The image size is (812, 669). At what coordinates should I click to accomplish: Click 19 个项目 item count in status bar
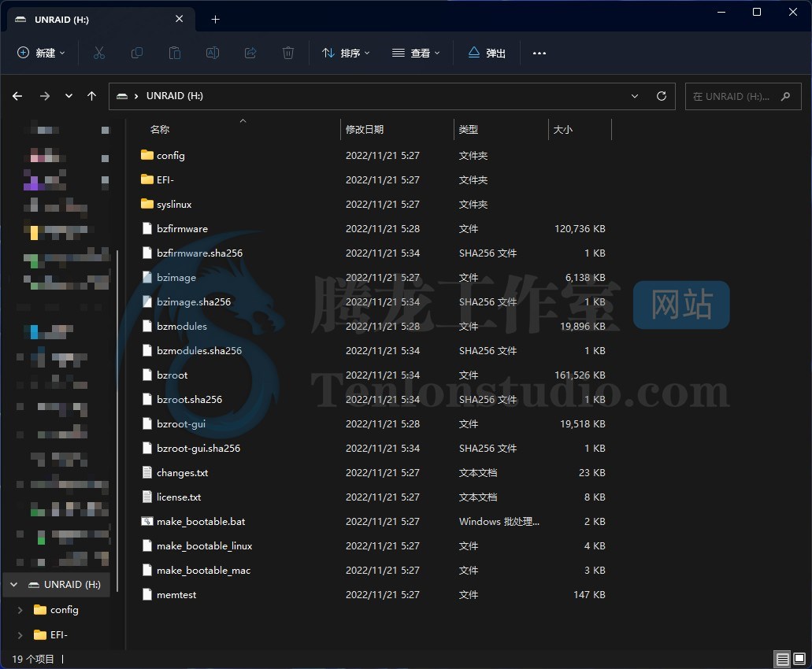33,659
